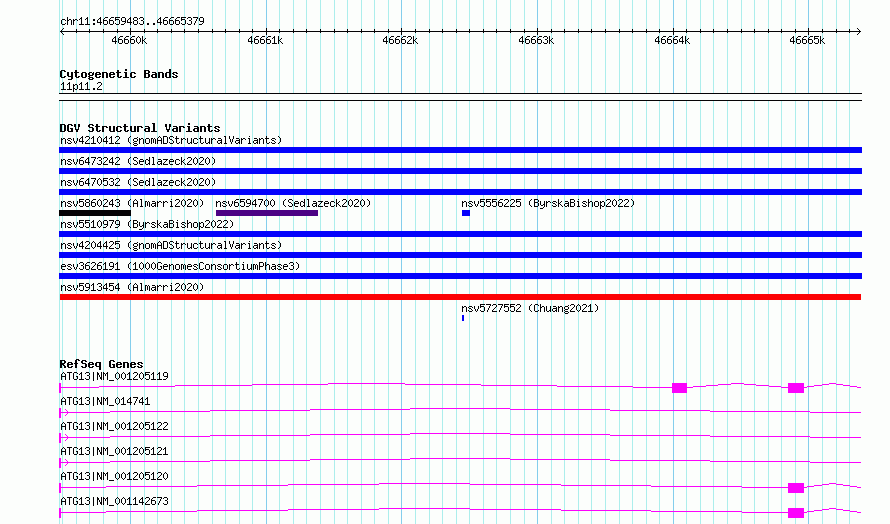This screenshot has height=524, width=890.
Task: Click the right arrow of the coordinate ruler
Action: pos(858,31)
